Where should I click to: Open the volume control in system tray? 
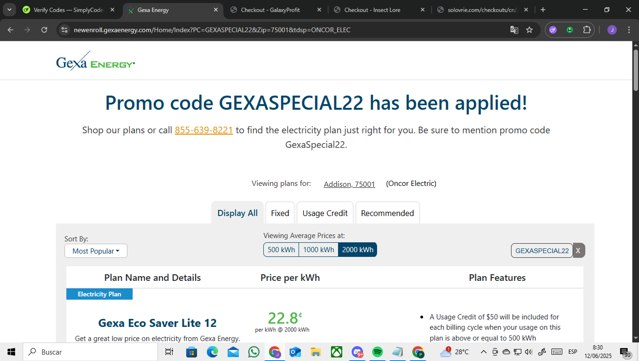[x=529, y=352]
